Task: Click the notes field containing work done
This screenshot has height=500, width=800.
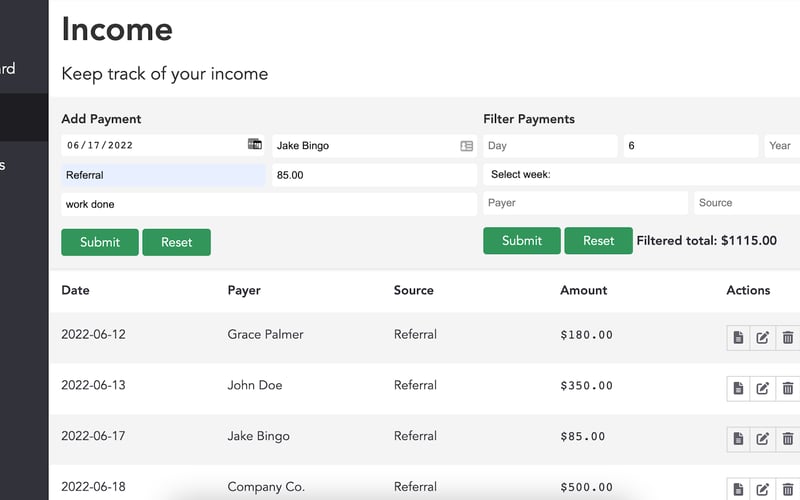Action: [x=269, y=204]
